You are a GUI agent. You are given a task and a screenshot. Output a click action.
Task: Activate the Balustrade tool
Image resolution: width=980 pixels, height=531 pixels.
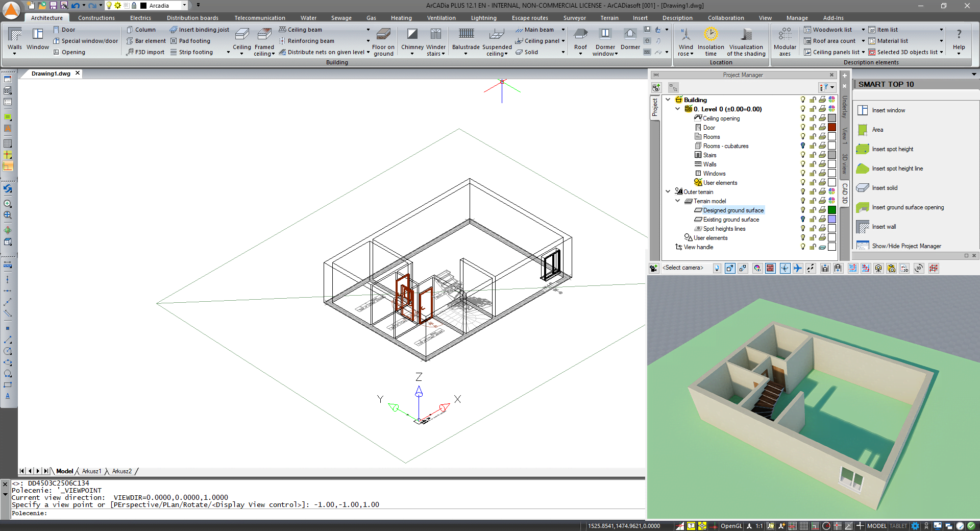pyautogui.click(x=465, y=38)
